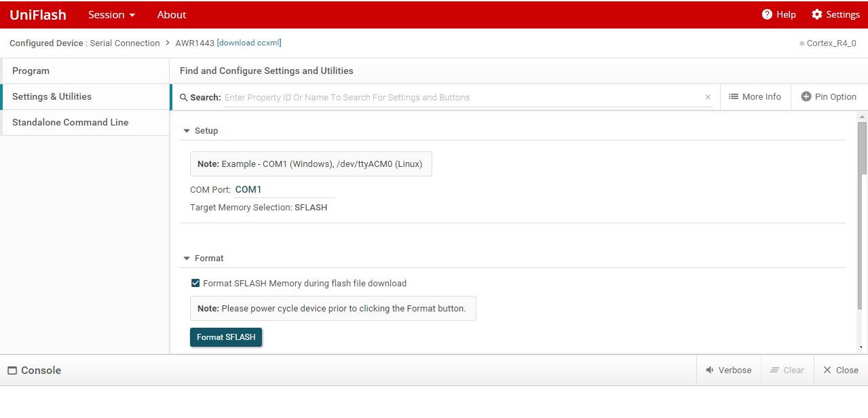Click the Configured Device Serial Connection text
This screenshot has height=418, width=868.
tap(85, 43)
